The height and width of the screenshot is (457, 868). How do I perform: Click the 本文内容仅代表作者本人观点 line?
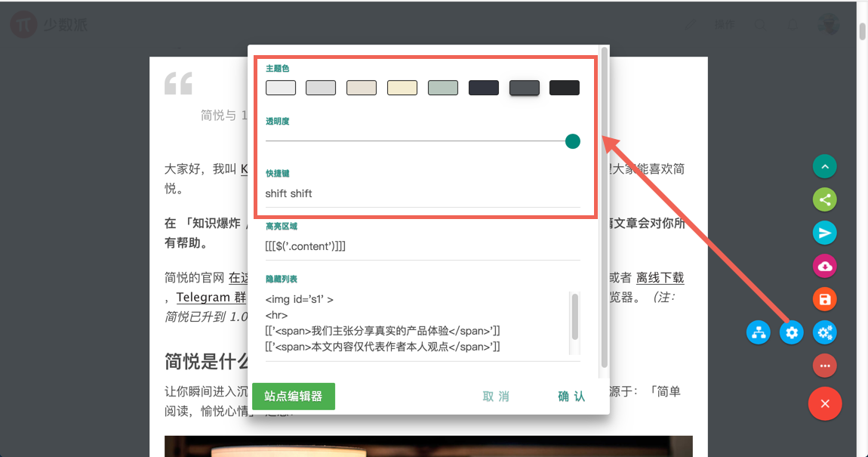pyautogui.click(x=383, y=347)
